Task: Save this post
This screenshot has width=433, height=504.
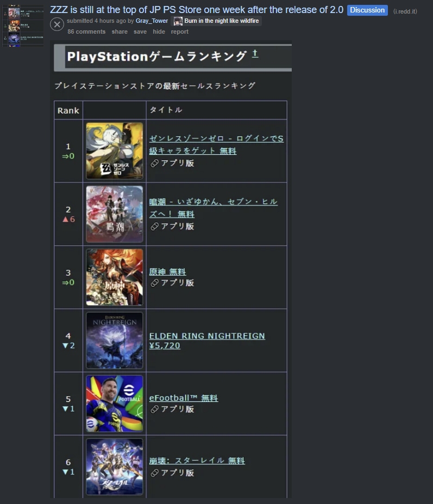Action: [x=140, y=32]
